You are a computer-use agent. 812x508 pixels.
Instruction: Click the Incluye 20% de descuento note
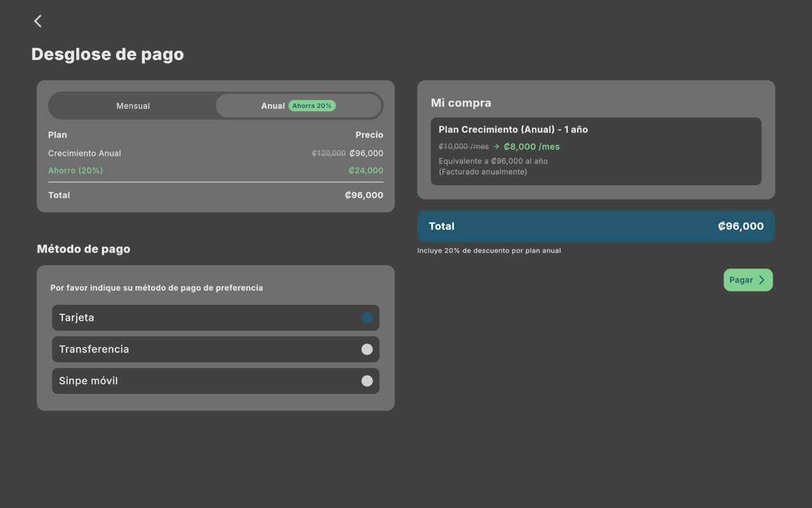tap(489, 251)
